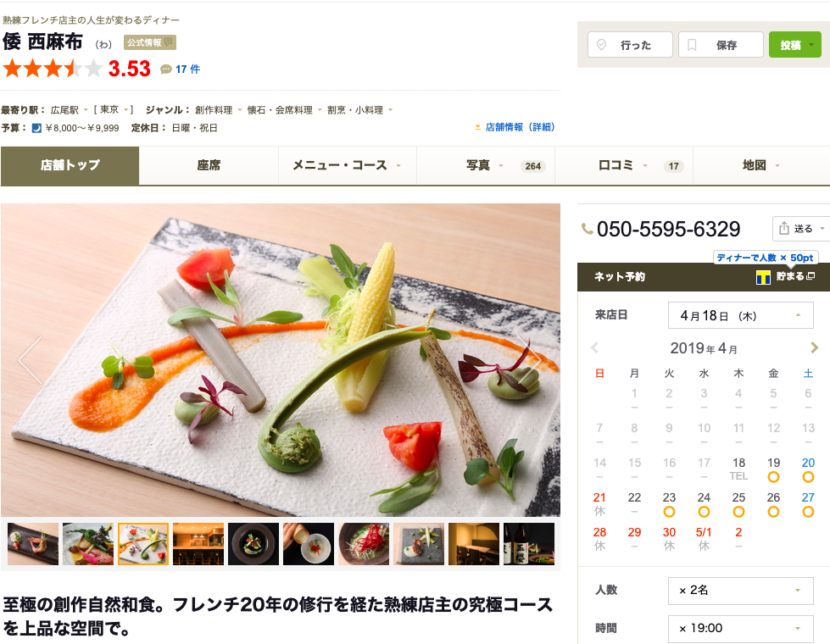
Task: Click the 保存 bookmark icon
Action: coord(692,45)
